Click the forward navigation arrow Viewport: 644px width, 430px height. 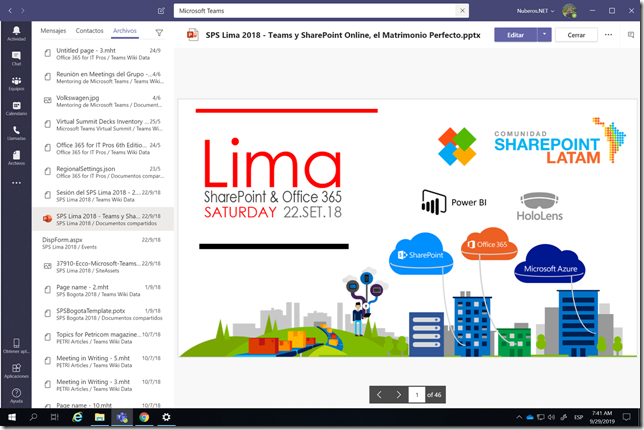[23, 11]
